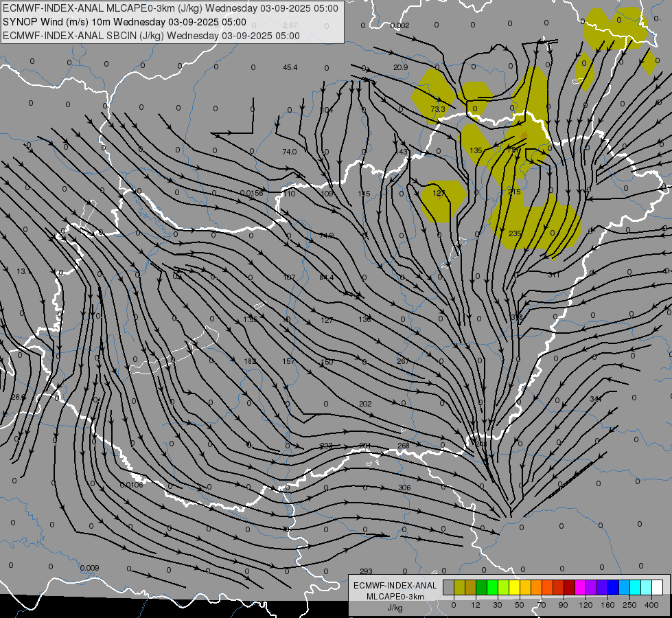Click the gray legend swatch below 0

point(448,588)
